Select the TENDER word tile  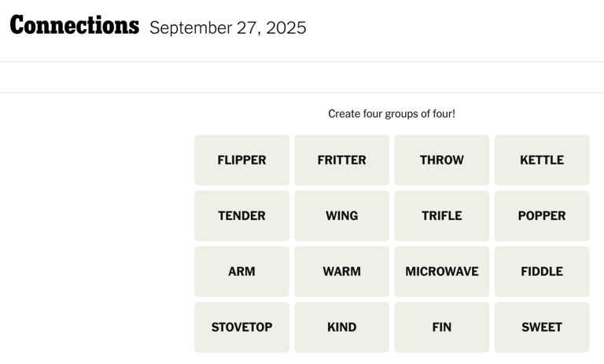[241, 216]
